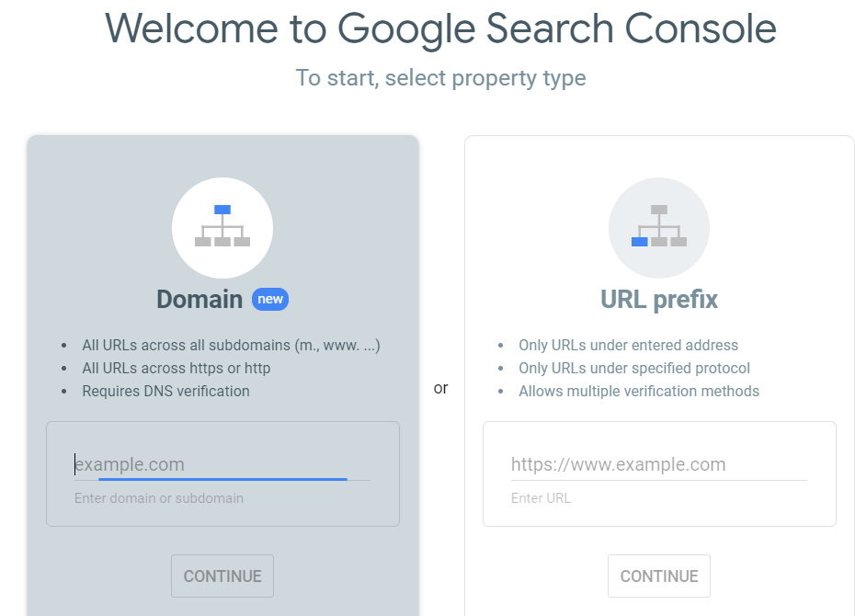Click the 'or' divider between cards
This screenshot has width=855, height=616.
point(440,389)
